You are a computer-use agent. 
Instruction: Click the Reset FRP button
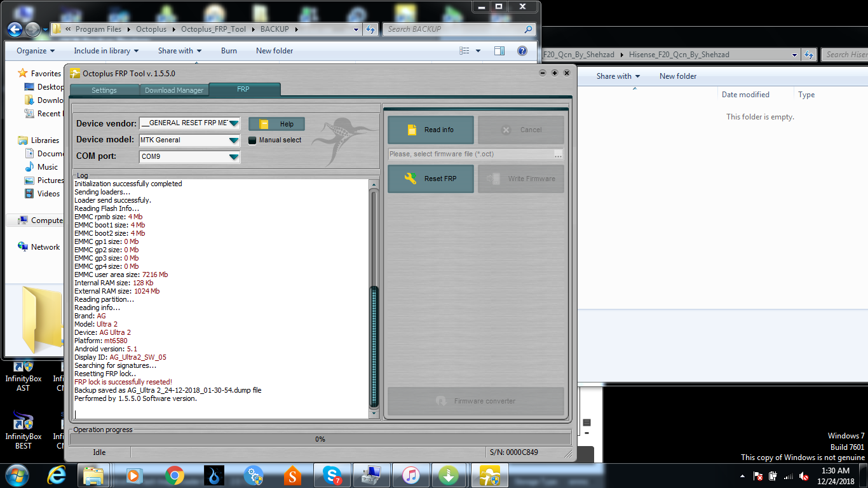[431, 179]
